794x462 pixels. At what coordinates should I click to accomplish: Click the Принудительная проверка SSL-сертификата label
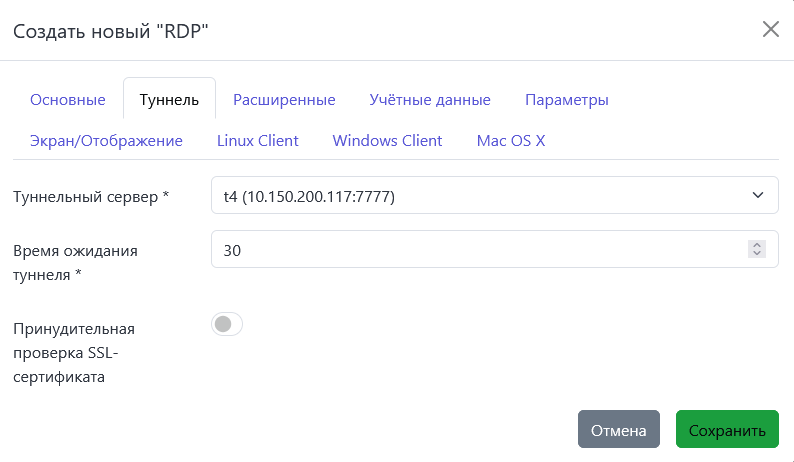[x=73, y=352]
